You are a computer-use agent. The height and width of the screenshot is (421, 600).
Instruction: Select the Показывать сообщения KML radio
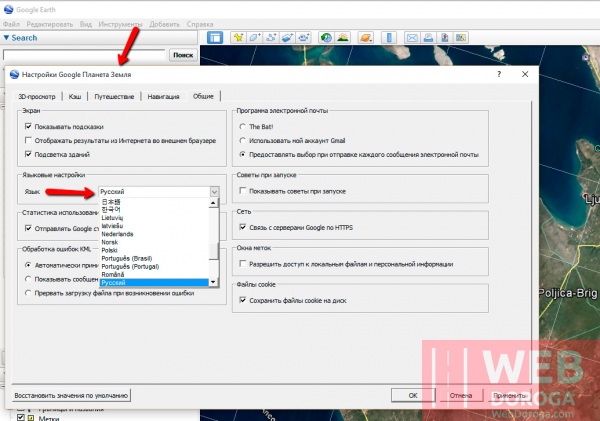(28, 279)
